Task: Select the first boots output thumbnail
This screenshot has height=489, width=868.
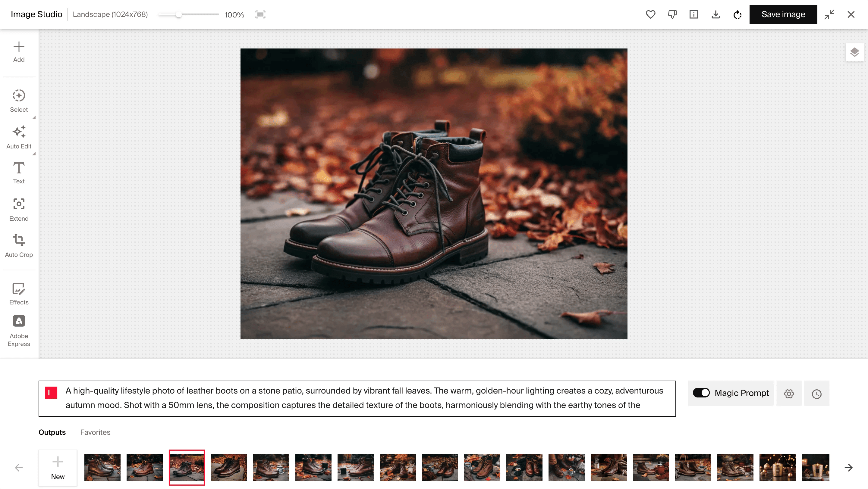Action: tap(102, 467)
